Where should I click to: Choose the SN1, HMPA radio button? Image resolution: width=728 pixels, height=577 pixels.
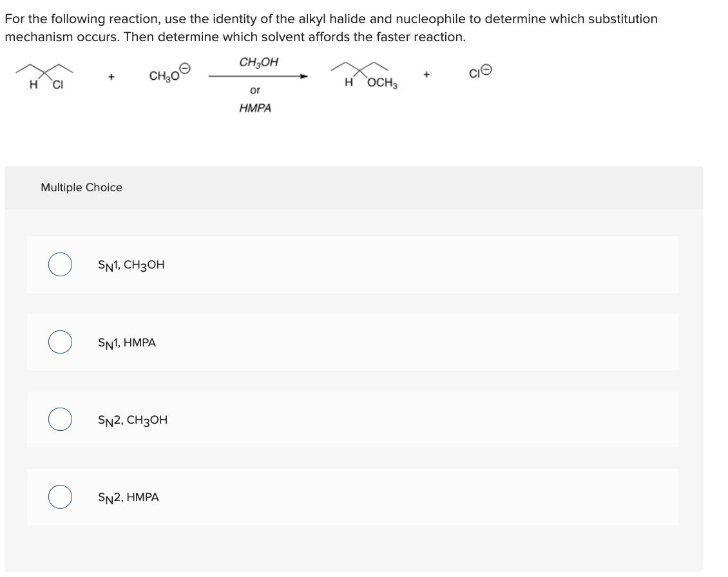tap(60, 343)
